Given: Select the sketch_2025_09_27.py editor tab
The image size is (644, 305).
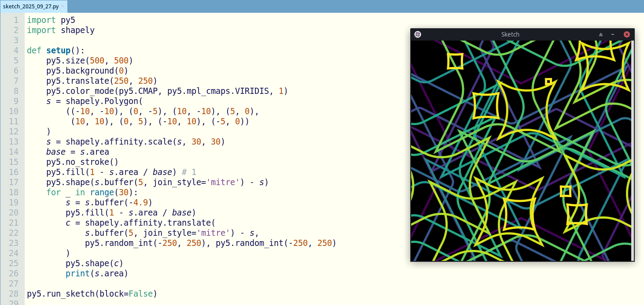Looking at the screenshot, I should pyautogui.click(x=31, y=6).
